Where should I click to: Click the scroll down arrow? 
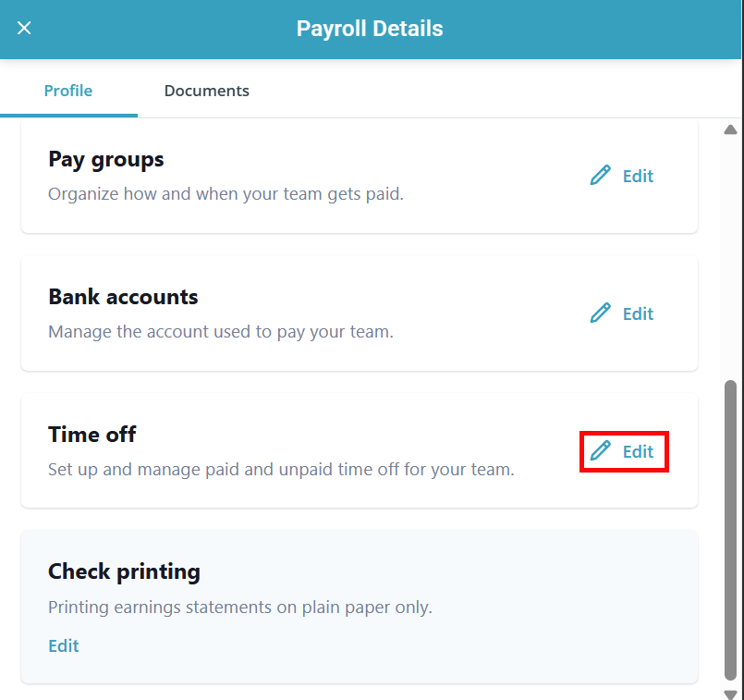731,693
